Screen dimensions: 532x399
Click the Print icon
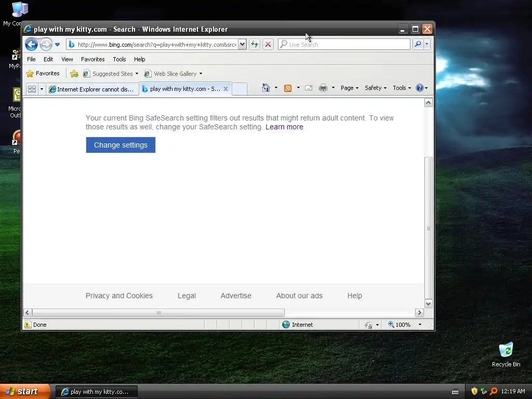[x=323, y=88]
